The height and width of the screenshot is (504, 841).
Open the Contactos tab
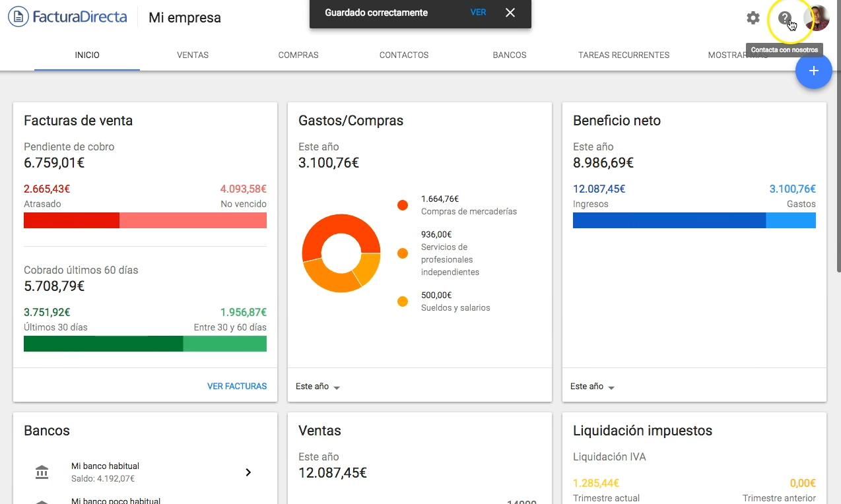[404, 55]
